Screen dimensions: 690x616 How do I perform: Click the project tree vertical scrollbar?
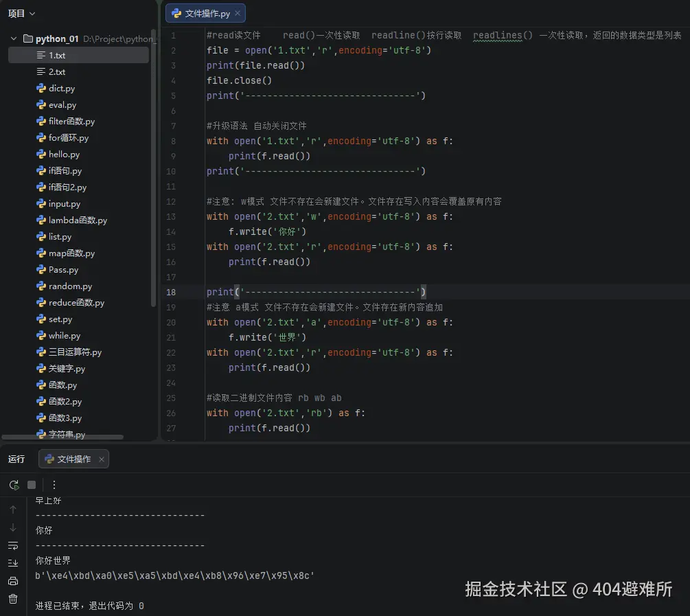153,168
